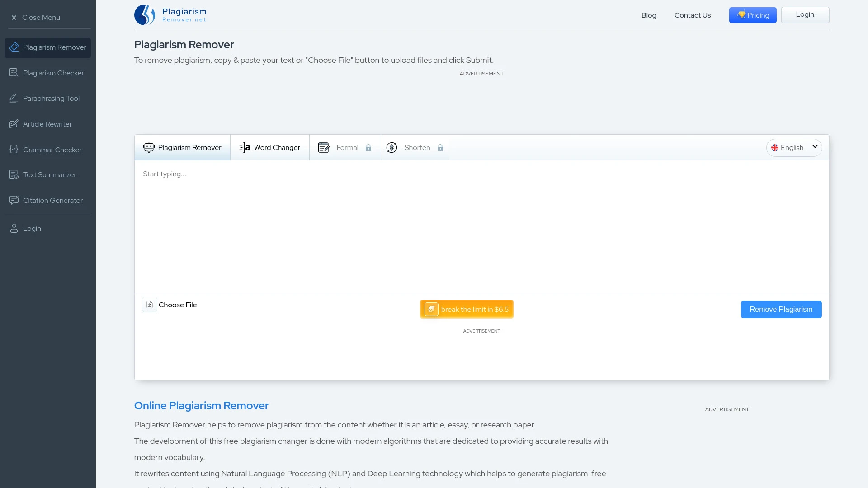Screen dimensions: 868x488
Task: Open the Article Rewriter tool
Action: click(47, 124)
